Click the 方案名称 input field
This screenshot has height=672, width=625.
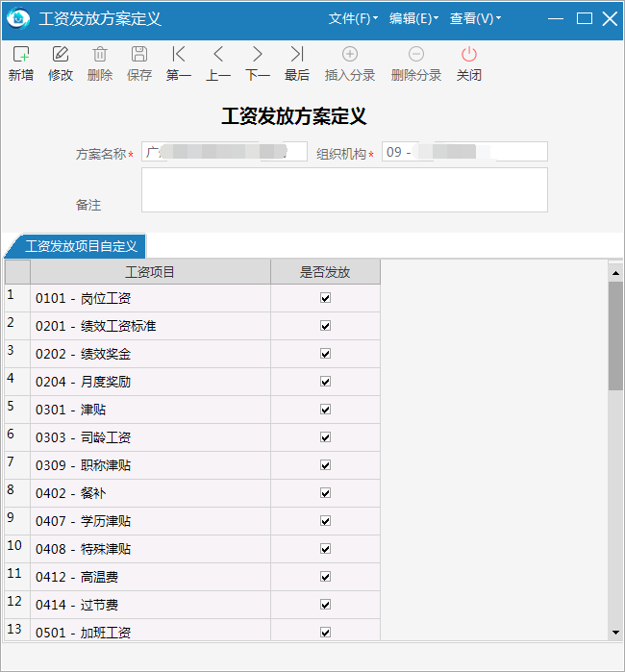tap(224, 152)
